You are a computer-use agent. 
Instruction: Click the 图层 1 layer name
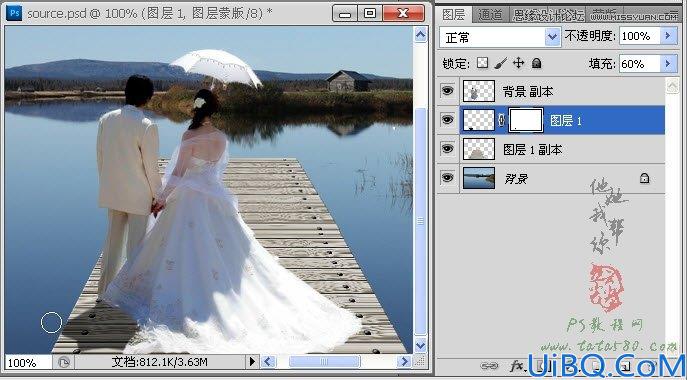pos(565,121)
